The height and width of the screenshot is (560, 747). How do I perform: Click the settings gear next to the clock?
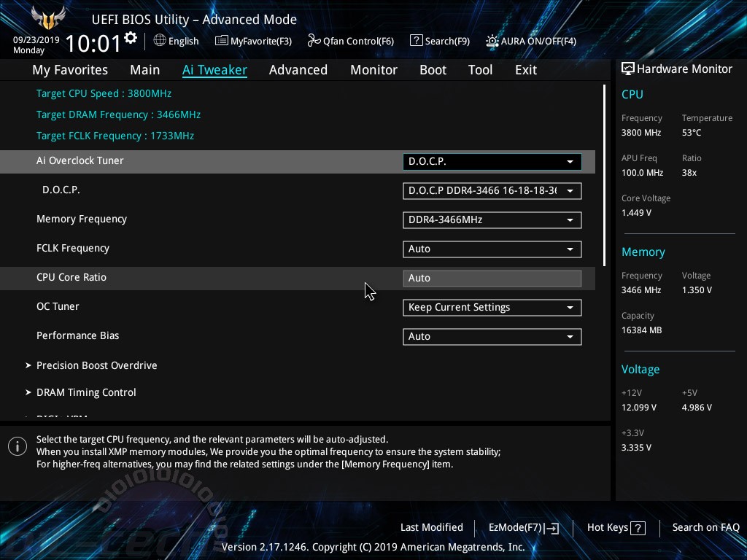[131, 38]
